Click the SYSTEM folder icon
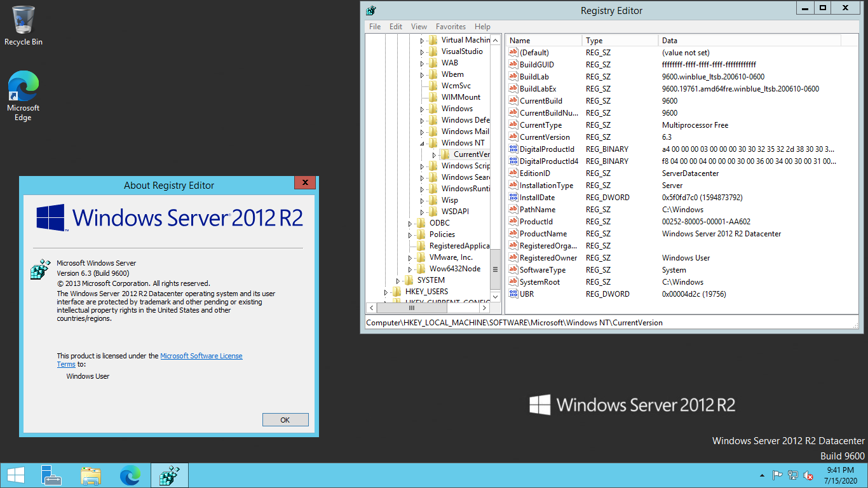868x488 pixels. click(x=409, y=280)
